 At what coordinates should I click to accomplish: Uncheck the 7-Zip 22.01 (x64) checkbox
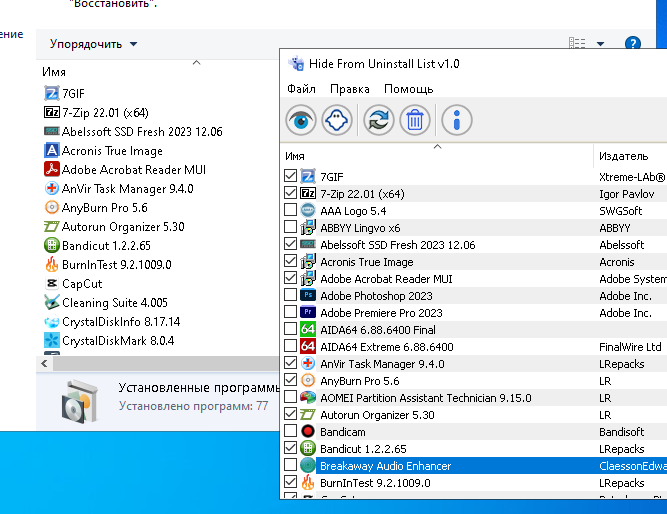291,193
